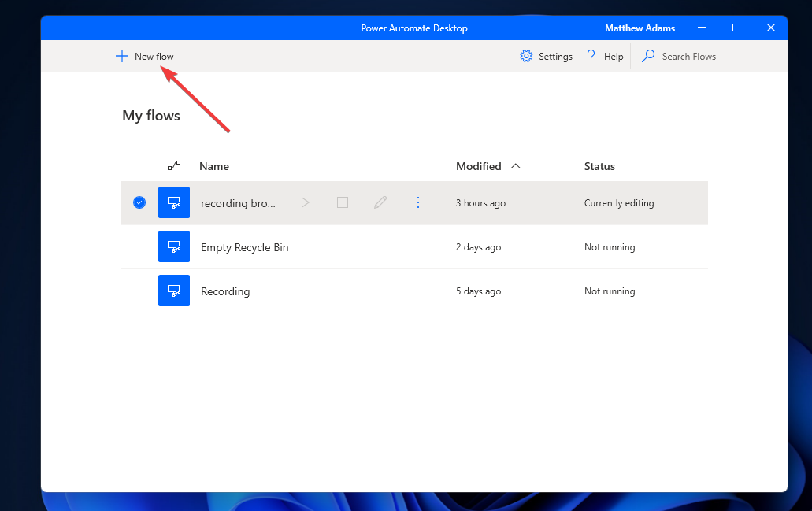Viewport: 812px width, 511px height.
Task: Click the Search Flows magnifier icon
Action: click(648, 56)
